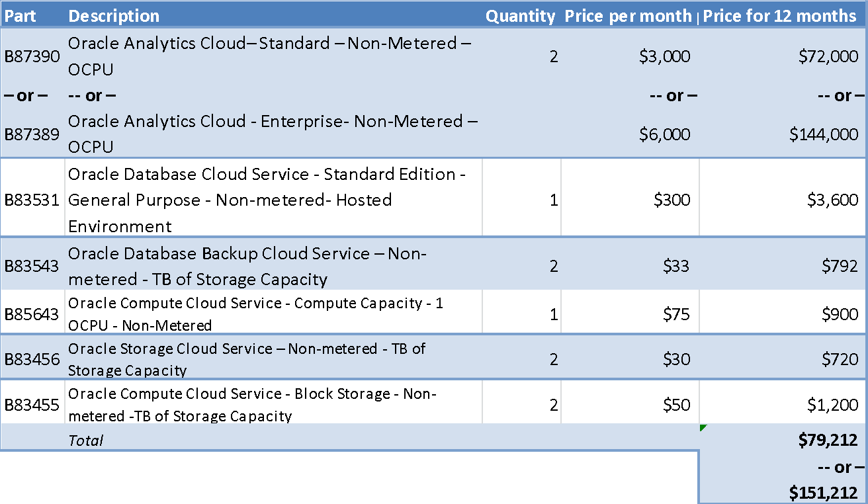Click the $300 monthly price cell
The height and width of the screenshot is (504, 868).
[672, 200]
